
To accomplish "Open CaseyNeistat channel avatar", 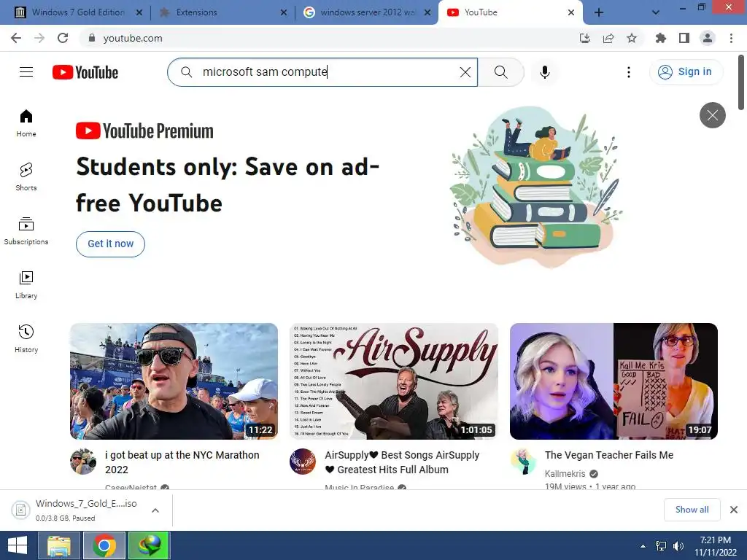I will pos(83,462).
